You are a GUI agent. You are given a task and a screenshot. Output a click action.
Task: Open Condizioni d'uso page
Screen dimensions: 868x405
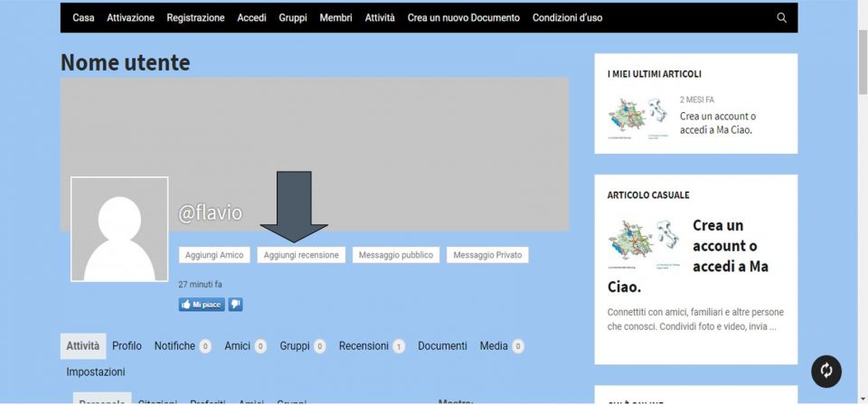[568, 18]
